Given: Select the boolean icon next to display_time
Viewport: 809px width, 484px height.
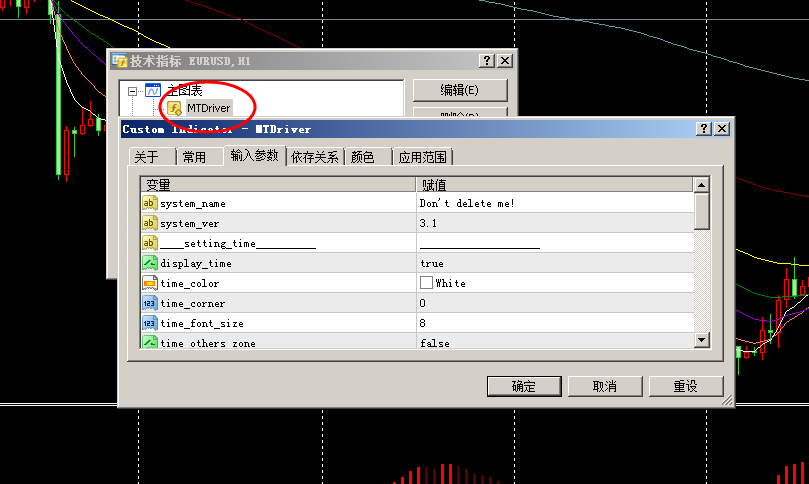Looking at the screenshot, I should [149, 263].
